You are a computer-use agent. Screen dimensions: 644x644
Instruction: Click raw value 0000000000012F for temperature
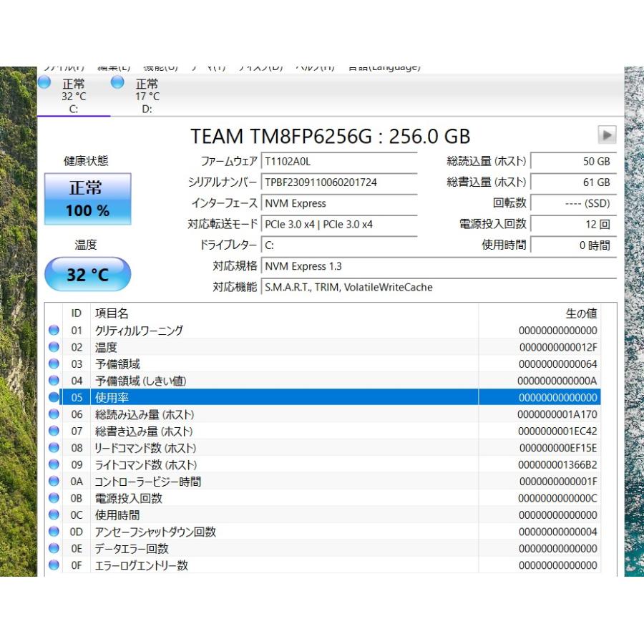coord(558,347)
